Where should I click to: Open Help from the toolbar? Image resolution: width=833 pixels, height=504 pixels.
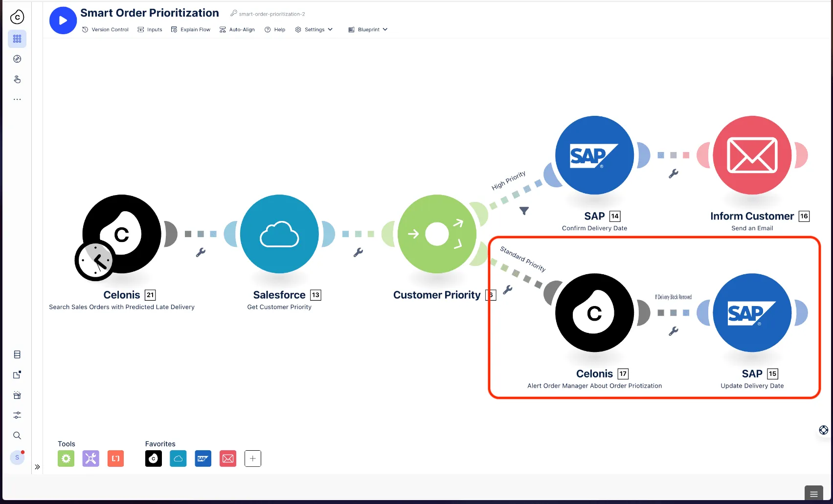[x=275, y=30]
